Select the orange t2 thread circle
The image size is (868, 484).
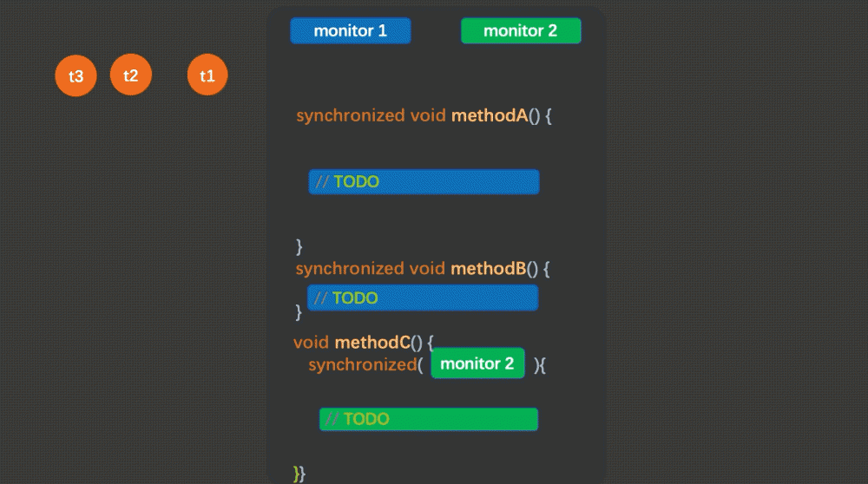tap(131, 75)
